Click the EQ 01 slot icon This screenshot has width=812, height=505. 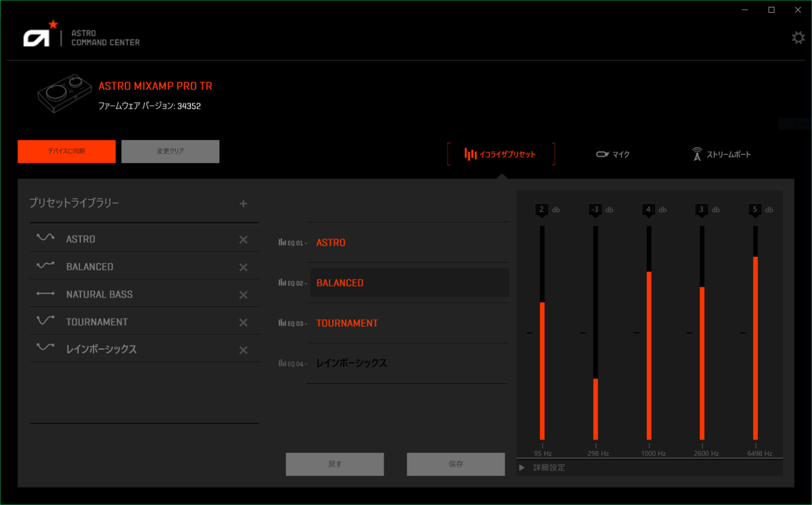[282, 242]
